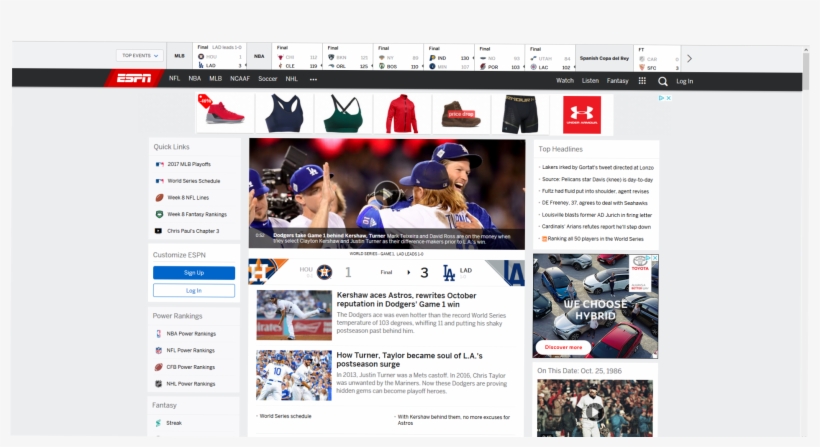The image size is (820, 447).
Task: Select the MLB scoreboard tab
Action: [179, 56]
